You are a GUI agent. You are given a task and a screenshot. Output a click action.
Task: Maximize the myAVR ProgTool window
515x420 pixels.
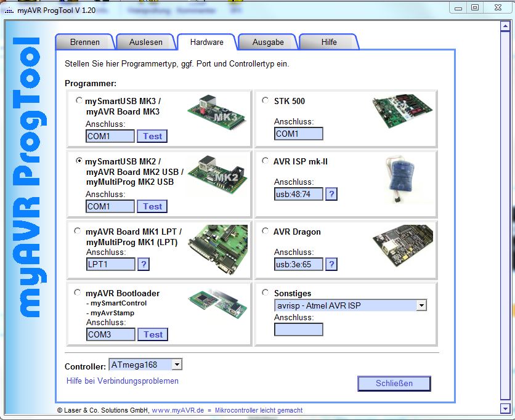[x=475, y=8]
